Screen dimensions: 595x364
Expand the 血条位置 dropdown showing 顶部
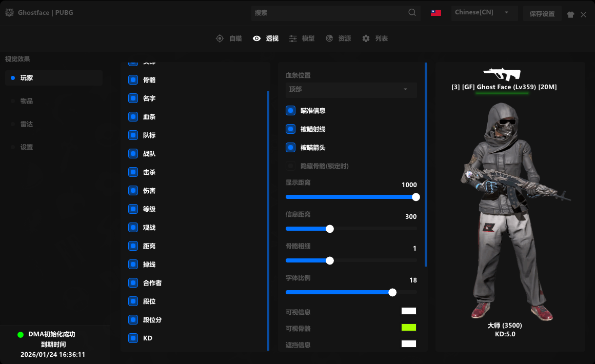(351, 89)
